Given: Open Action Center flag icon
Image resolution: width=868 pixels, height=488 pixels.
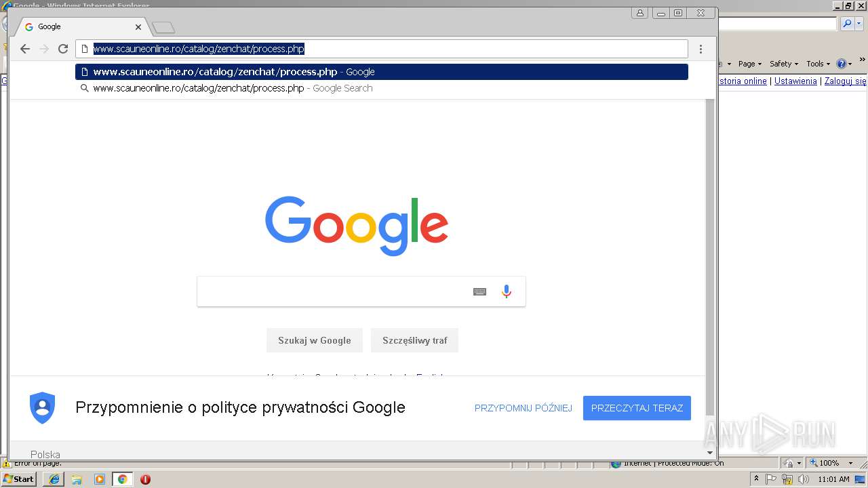Looking at the screenshot, I should point(772,479).
